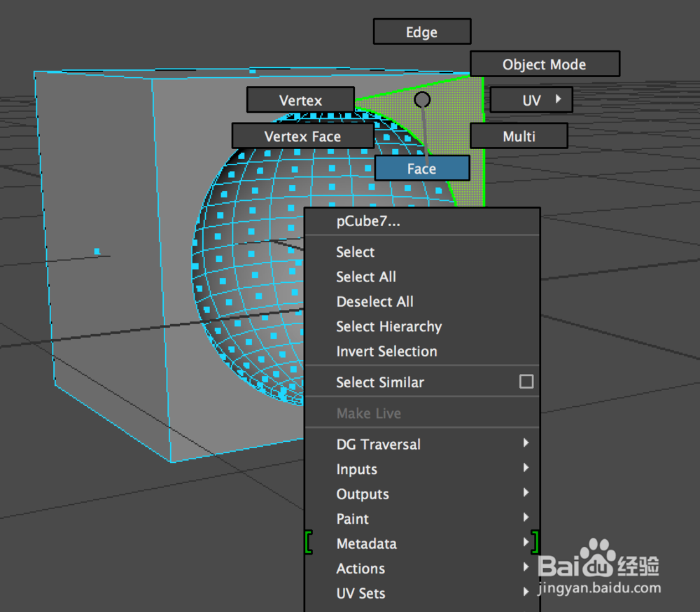Choose Select All
Viewport: 700px width, 612px height.
(422, 277)
